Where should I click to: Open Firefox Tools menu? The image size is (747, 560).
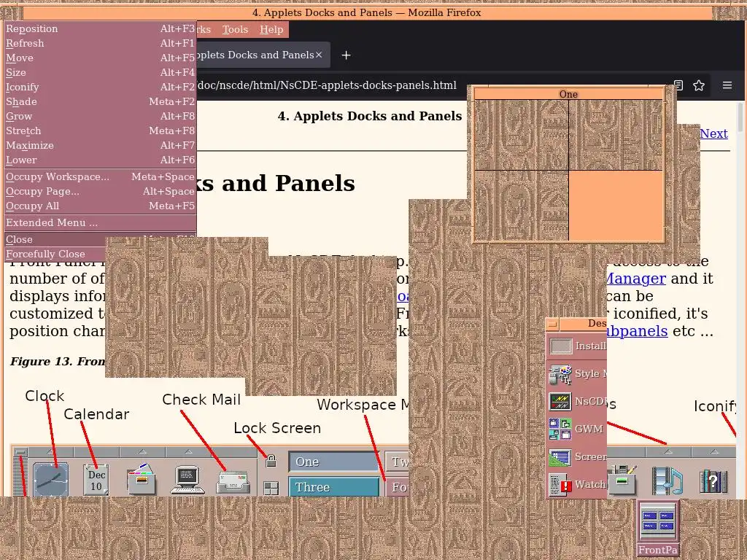[x=236, y=29]
